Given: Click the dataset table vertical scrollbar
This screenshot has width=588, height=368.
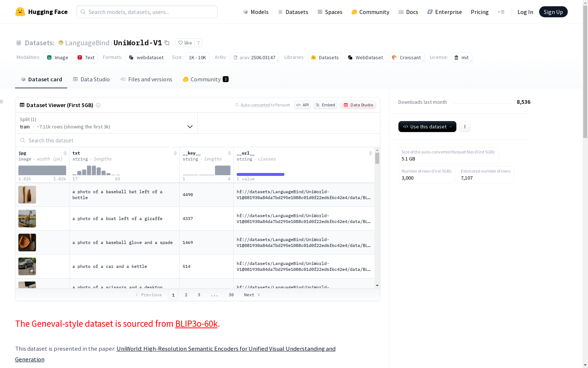Looking at the screenshot, I should [x=377, y=158].
